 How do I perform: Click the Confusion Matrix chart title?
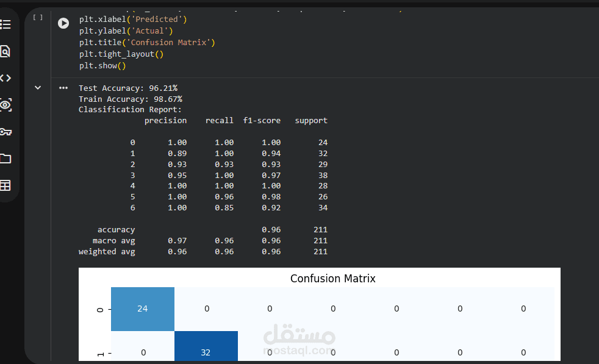click(332, 279)
